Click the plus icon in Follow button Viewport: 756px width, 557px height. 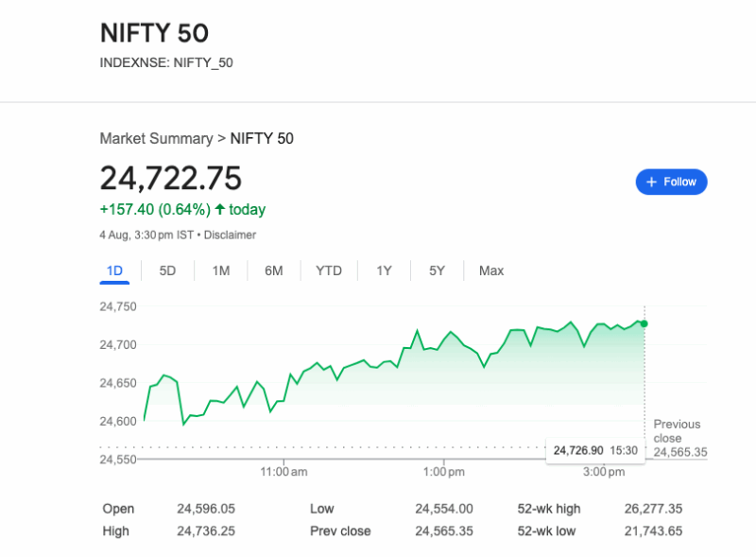coord(651,182)
